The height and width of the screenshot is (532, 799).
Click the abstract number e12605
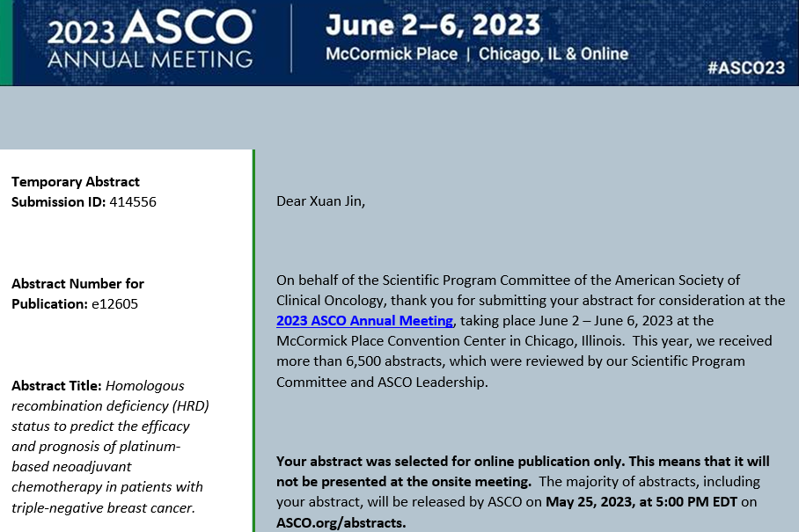pos(113,304)
